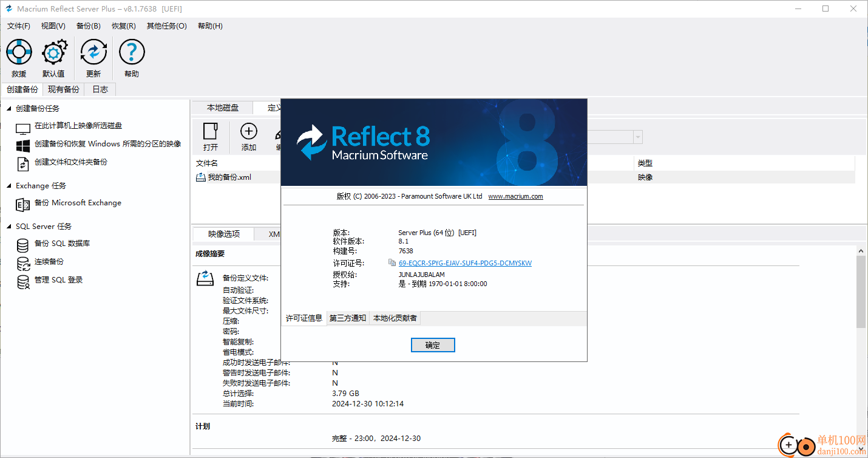Switch to the 本地磁盘 tab
The height and width of the screenshot is (458, 868).
[x=223, y=108]
